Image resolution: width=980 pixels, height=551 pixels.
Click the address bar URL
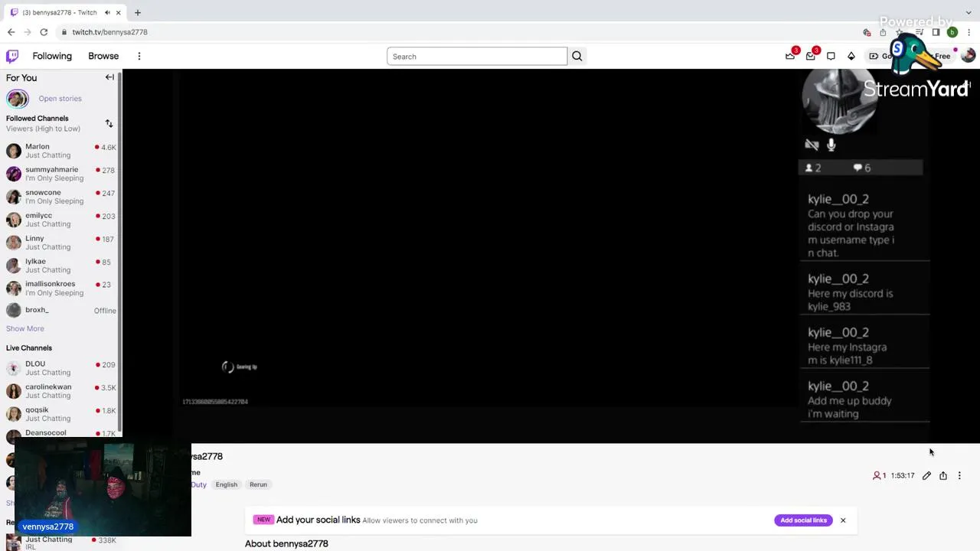coord(109,32)
